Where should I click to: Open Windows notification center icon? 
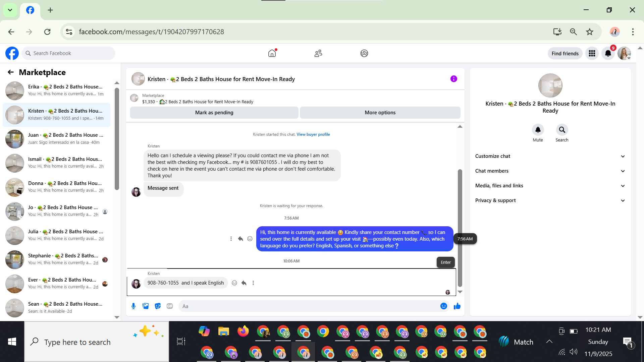628,342
